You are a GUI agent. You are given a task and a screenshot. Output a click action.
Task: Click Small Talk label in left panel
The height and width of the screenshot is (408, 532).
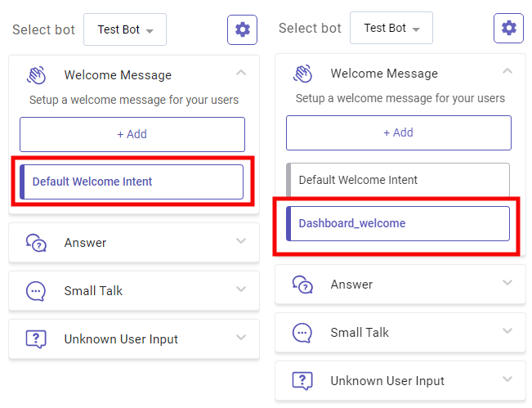point(93,291)
